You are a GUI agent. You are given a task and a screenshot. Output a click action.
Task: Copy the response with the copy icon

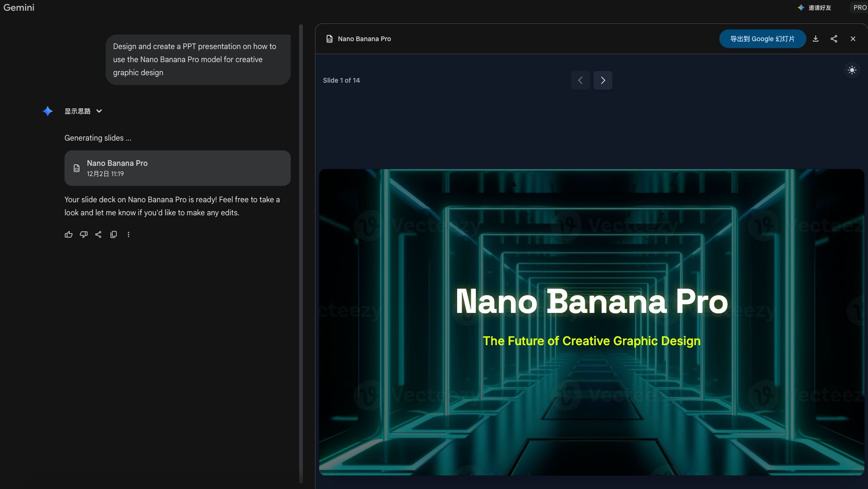coord(114,234)
